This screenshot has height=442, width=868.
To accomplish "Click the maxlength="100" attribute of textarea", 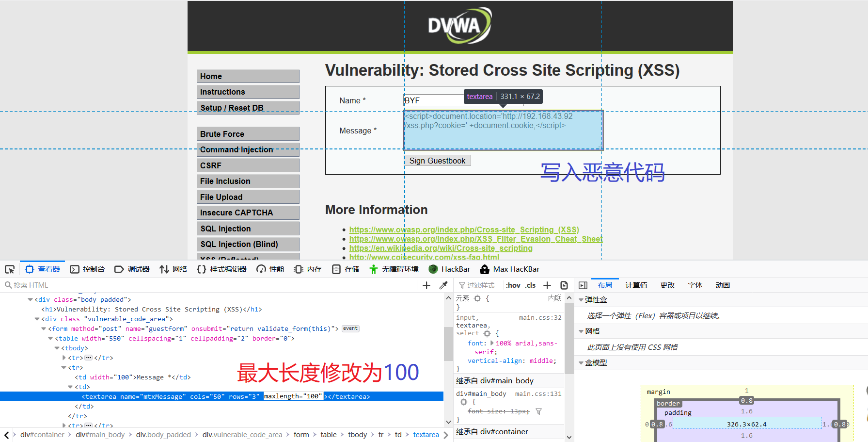I will [293, 396].
